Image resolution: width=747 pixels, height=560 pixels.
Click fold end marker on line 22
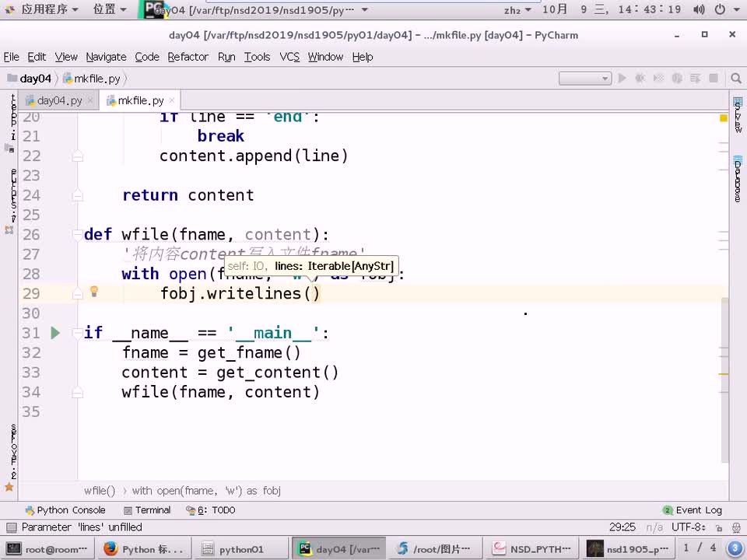77,156
